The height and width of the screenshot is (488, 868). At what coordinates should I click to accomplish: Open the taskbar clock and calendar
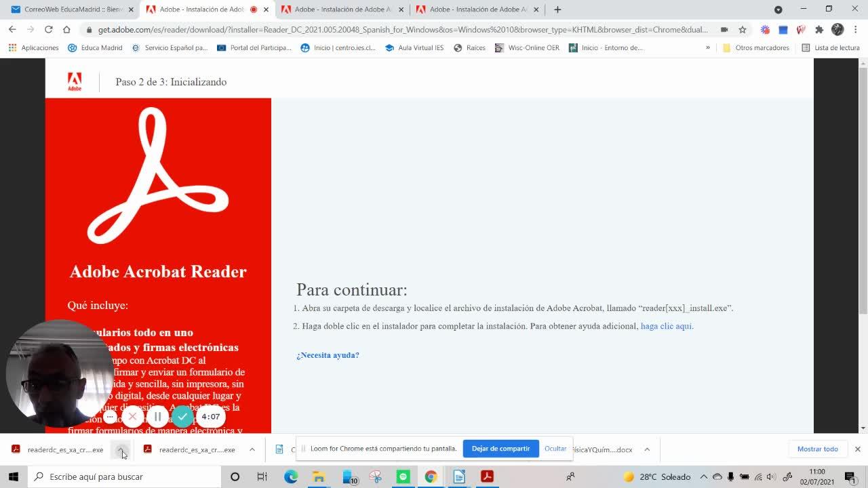(x=817, y=476)
